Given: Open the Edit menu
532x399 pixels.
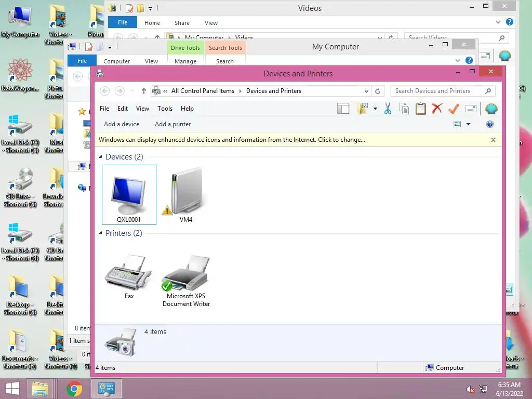Looking at the screenshot, I should pyautogui.click(x=123, y=109).
